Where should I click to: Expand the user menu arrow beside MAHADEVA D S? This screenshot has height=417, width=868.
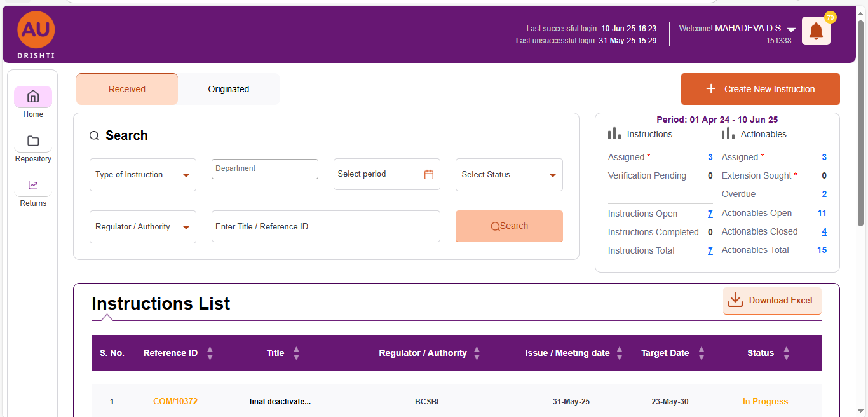point(791,29)
